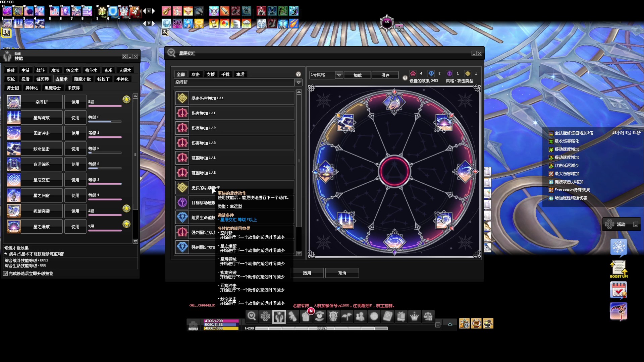Click the 保存 button
Screen dimensions: 644x362
(x=385, y=75)
